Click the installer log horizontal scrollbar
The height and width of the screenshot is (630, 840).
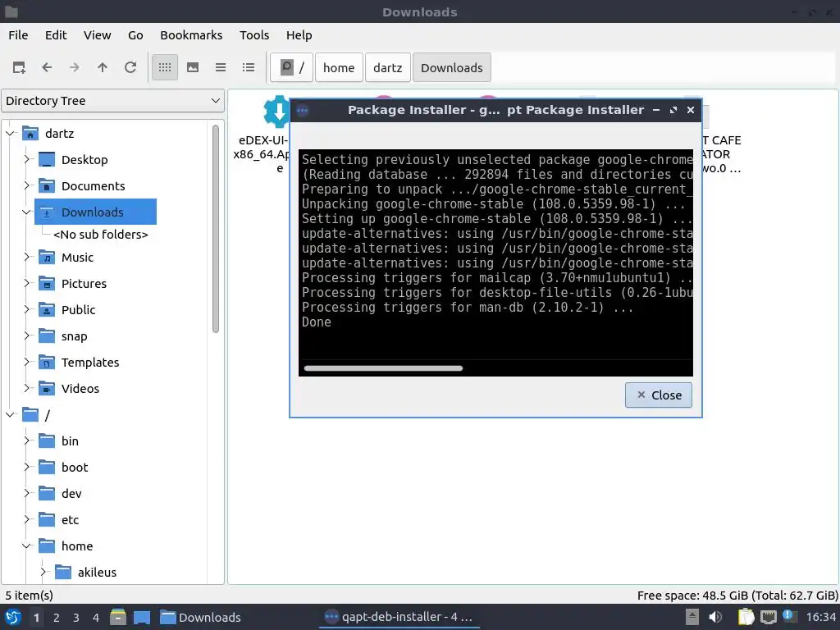383,368
